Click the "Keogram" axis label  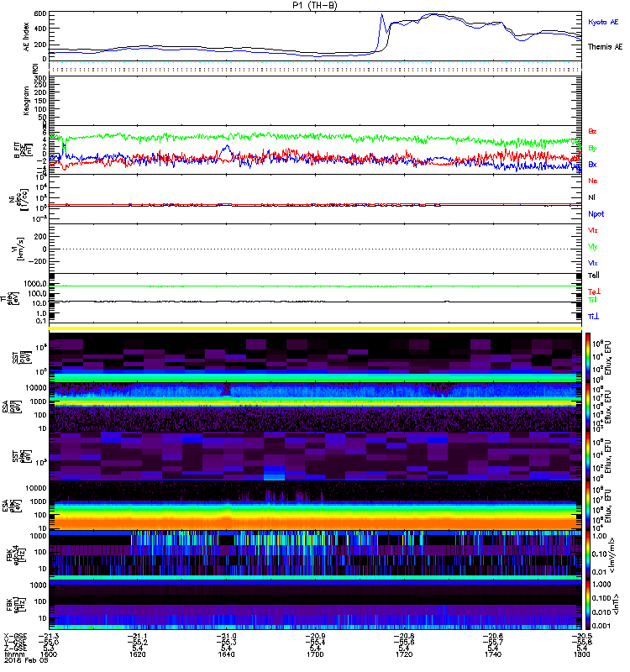point(26,100)
